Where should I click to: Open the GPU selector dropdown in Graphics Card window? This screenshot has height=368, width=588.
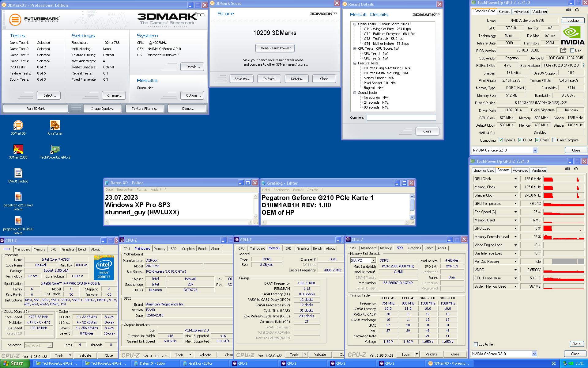click(535, 150)
